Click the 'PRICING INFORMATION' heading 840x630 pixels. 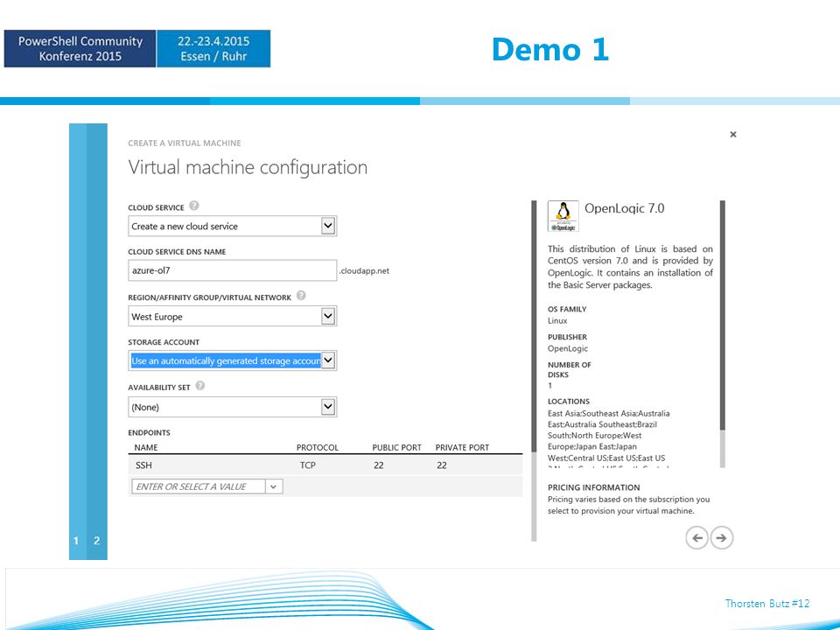click(x=593, y=487)
